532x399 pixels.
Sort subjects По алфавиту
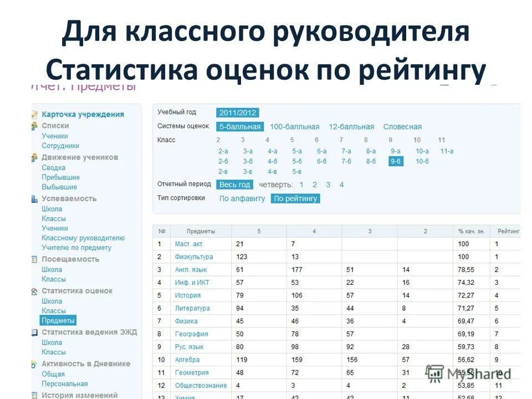pos(242,199)
